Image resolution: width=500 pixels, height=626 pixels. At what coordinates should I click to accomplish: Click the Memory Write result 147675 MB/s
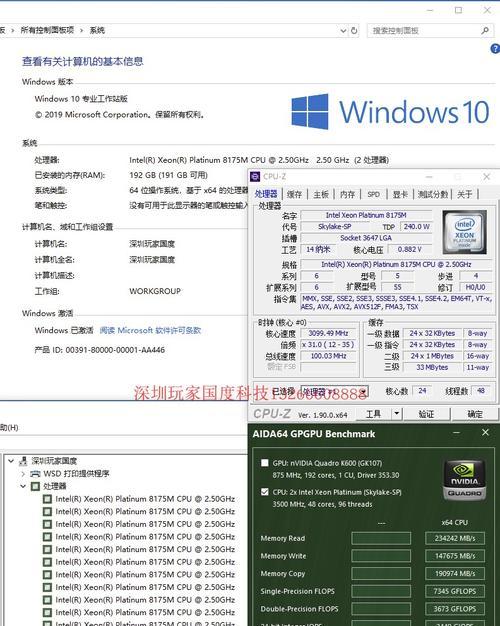click(x=455, y=556)
